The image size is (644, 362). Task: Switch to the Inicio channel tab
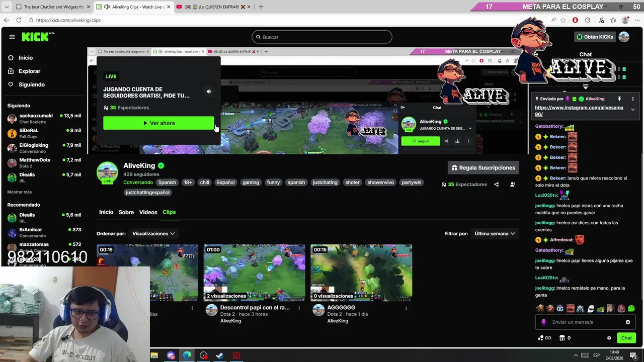pyautogui.click(x=106, y=212)
